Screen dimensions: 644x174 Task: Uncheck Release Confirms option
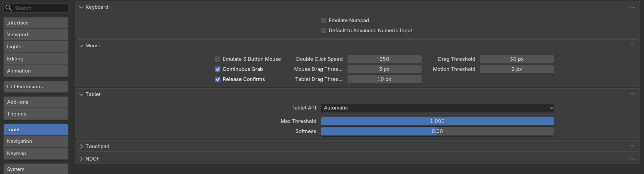pyautogui.click(x=218, y=79)
